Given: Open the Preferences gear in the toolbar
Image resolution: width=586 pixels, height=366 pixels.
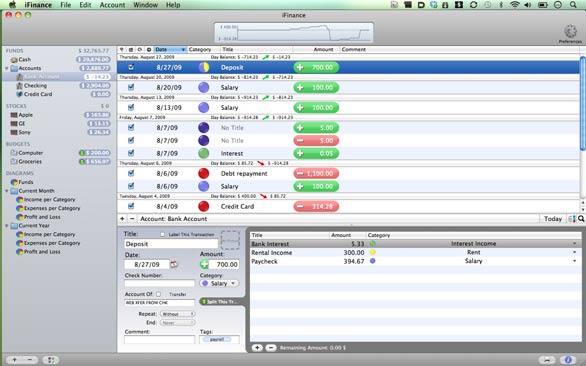Looking at the screenshot, I should 570,32.
